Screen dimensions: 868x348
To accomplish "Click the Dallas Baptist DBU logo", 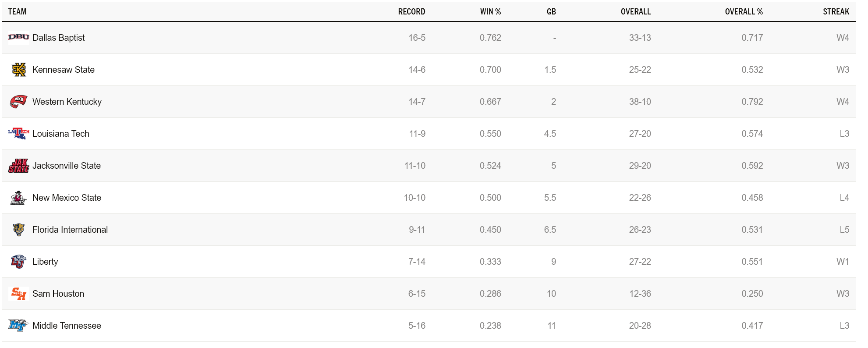I will click(x=19, y=37).
